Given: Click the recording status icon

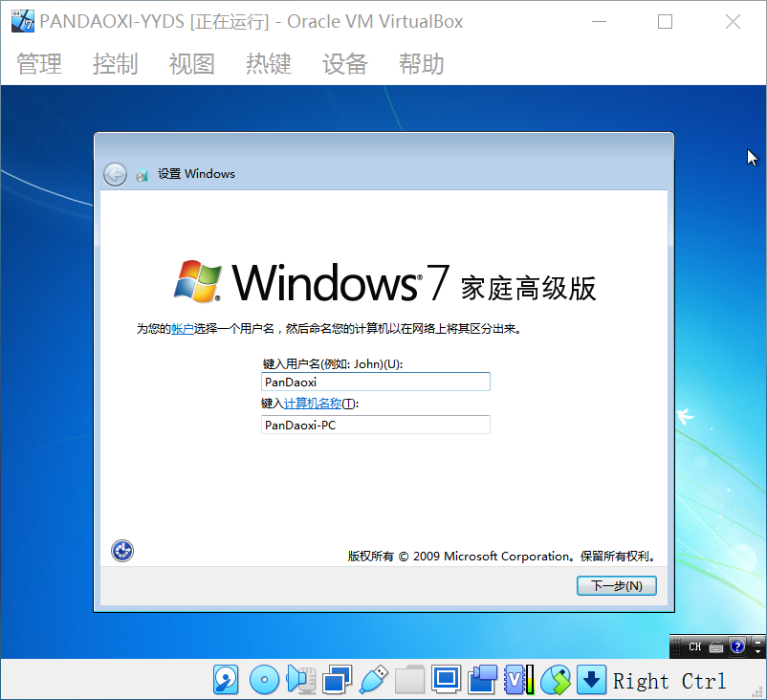Looking at the screenshot, I should pyautogui.click(x=482, y=680).
